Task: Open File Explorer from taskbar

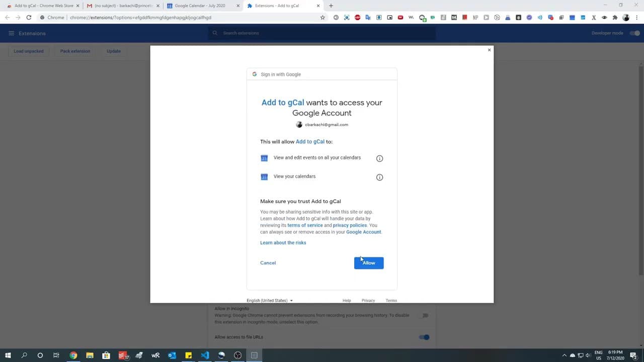Action: [x=90, y=355]
